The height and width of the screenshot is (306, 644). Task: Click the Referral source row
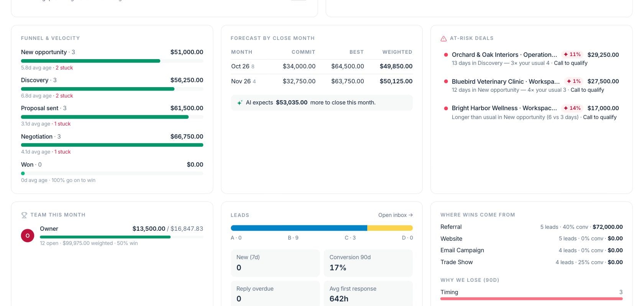[x=531, y=227]
